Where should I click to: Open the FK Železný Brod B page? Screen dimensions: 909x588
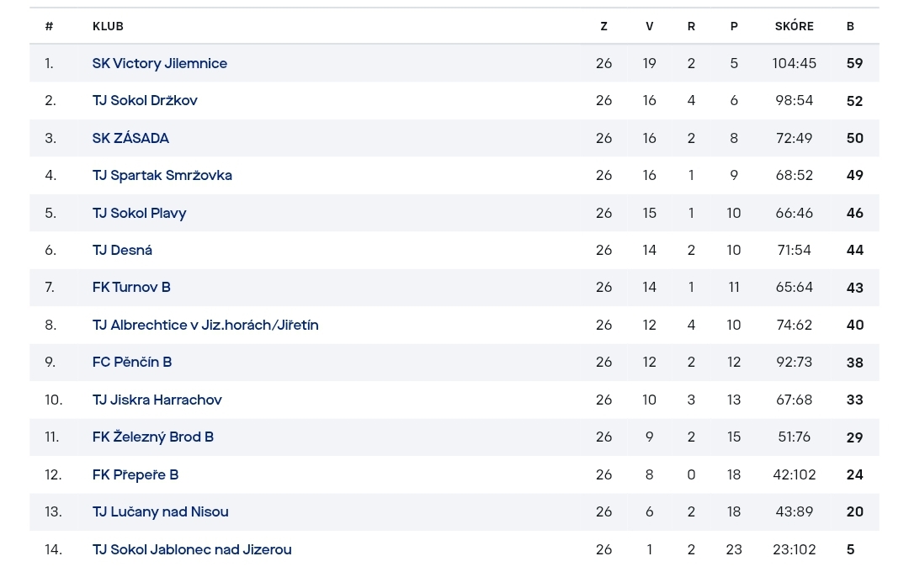pos(153,437)
